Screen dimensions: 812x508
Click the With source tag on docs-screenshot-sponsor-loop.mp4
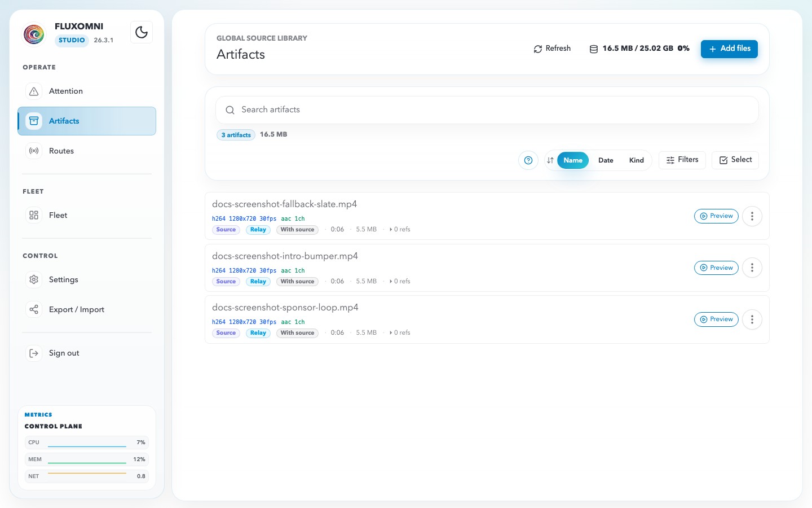[297, 333]
